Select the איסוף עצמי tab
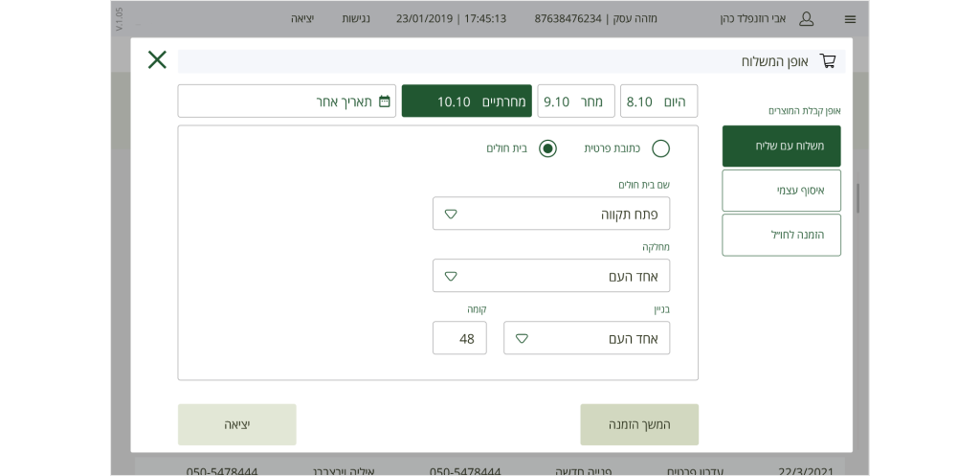Image resolution: width=980 pixels, height=476 pixels. [781, 191]
